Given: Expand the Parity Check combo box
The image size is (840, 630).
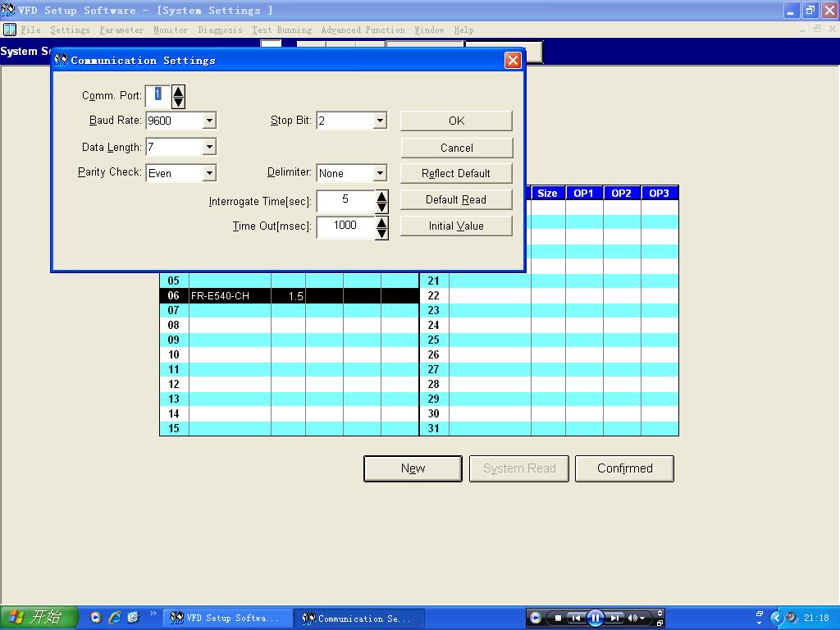Looking at the screenshot, I should 209,173.
